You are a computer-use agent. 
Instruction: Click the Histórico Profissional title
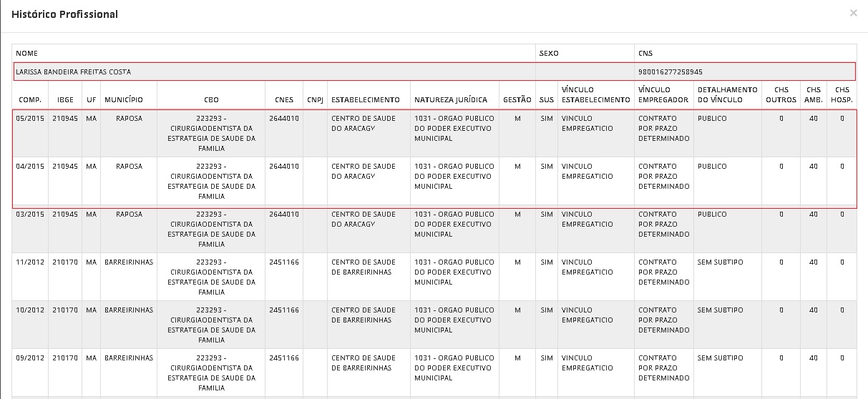65,14
